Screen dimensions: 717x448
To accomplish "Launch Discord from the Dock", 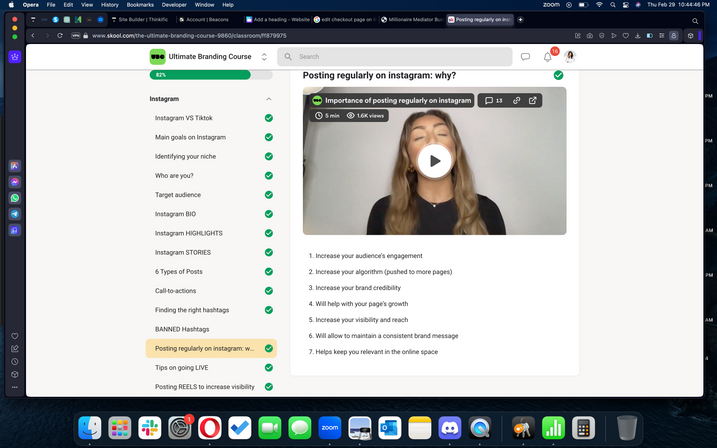I will coord(450,428).
